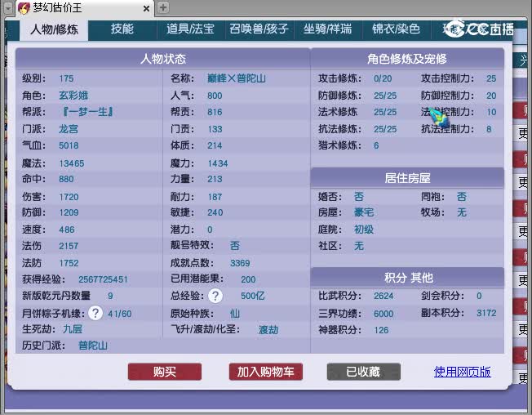The width and height of the screenshot is (532, 415).
Task: Click the 飞升/渡劫/化圣 value 渡劫
Action: [x=268, y=330]
